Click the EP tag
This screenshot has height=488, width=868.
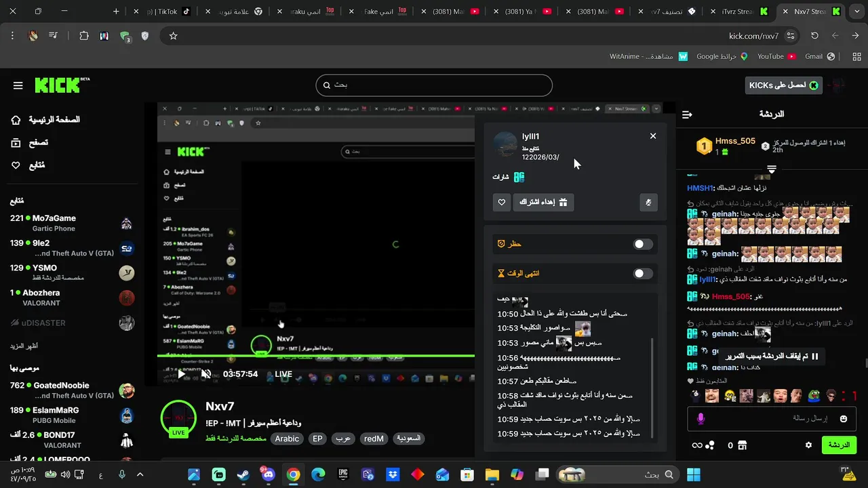pos(317,439)
